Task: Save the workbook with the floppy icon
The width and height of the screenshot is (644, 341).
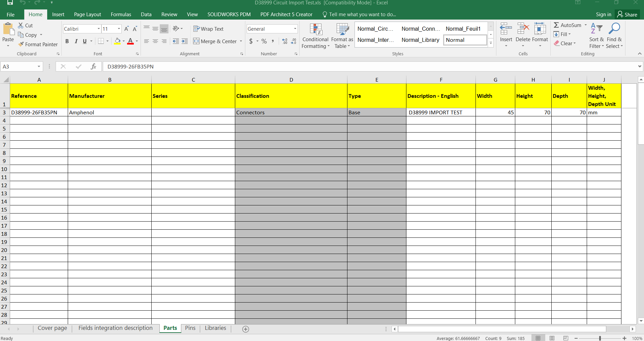Action: [10, 3]
